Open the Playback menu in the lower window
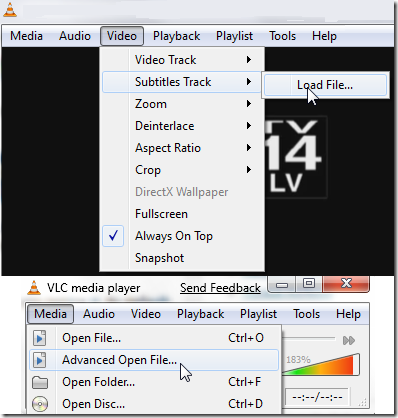The height and width of the screenshot is (418, 398). tap(200, 314)
